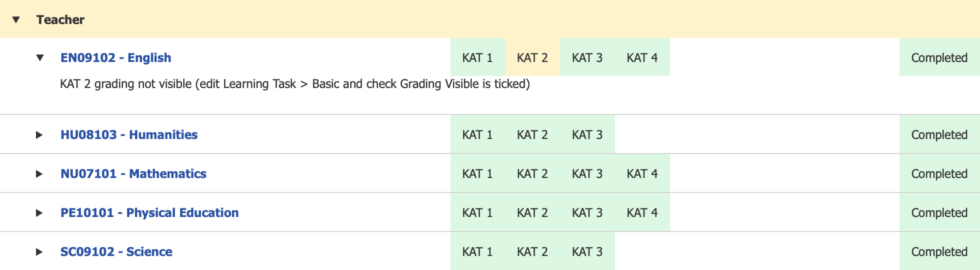The width and height of the screenshot is (980, 270).
Task: Collapse the Teacher section triangle
Action: point(16,20)
